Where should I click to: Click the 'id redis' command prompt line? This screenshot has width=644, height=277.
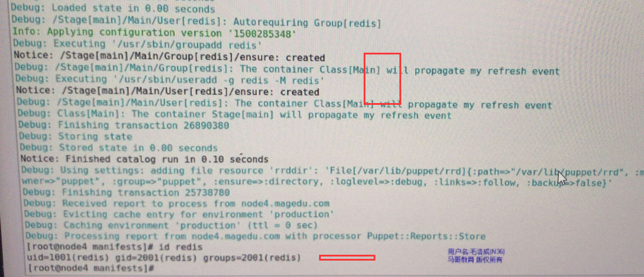(x=114, y=247)
